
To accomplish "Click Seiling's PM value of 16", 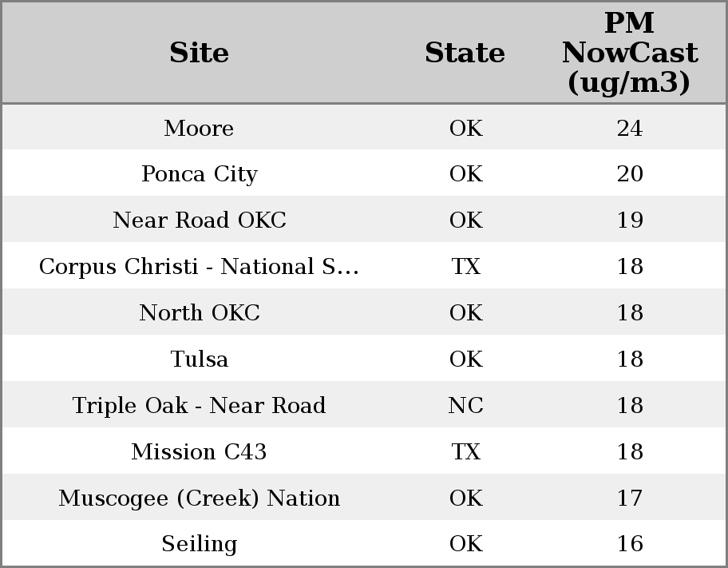I will point(629,544).
